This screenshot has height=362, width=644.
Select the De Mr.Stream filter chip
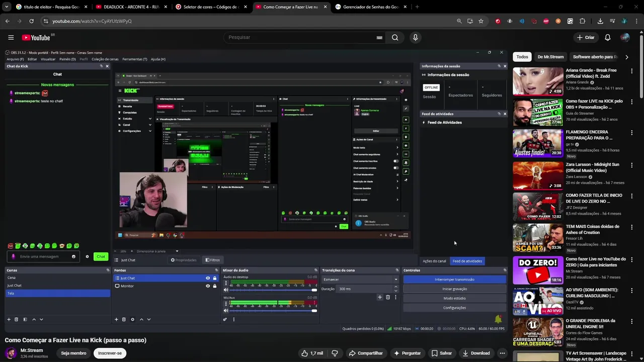[550, 57]
